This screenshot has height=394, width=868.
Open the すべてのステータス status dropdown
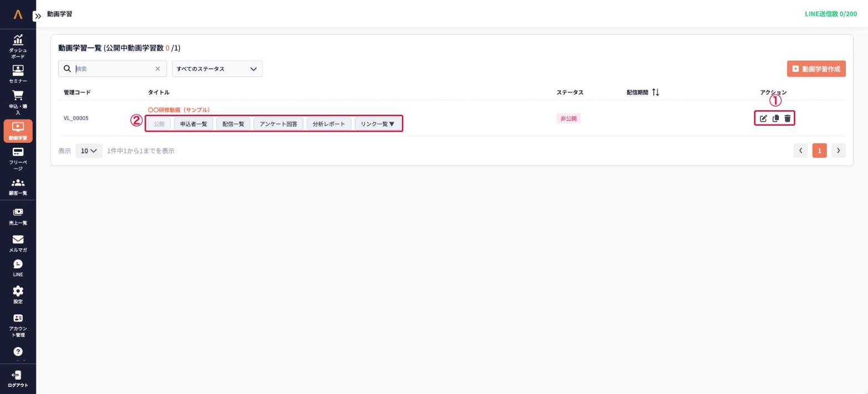[217, 69]
